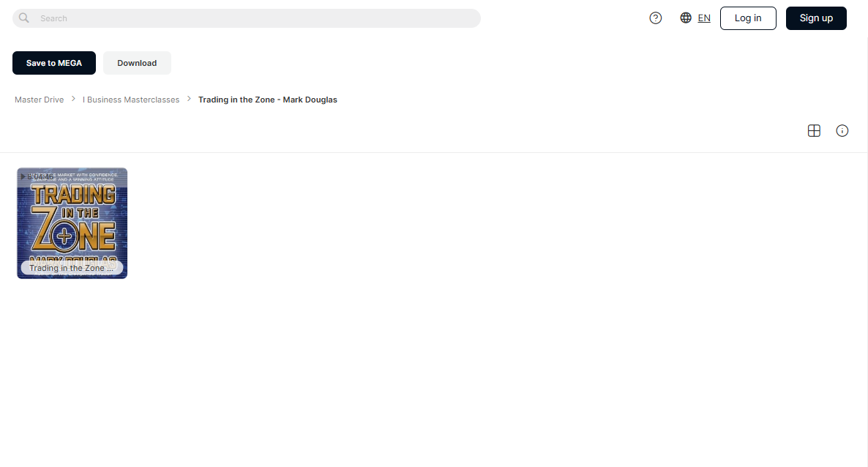
Task: Focus the Search input field
Action: point(247,18)
